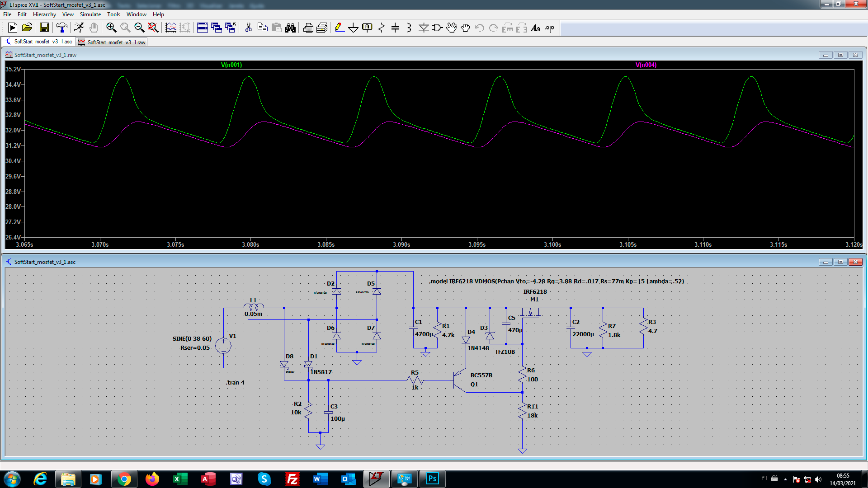Tile windows using the Tile icon
Screen dimensions: 868x488
point(203,28)
